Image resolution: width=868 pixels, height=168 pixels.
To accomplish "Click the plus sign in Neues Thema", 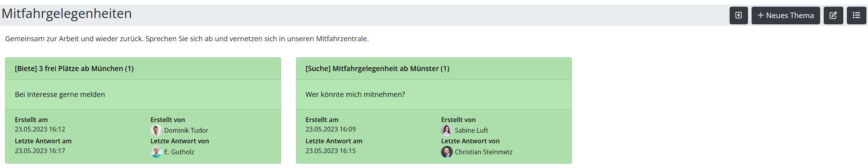I will pyautogui.click(x=761, y=15).
